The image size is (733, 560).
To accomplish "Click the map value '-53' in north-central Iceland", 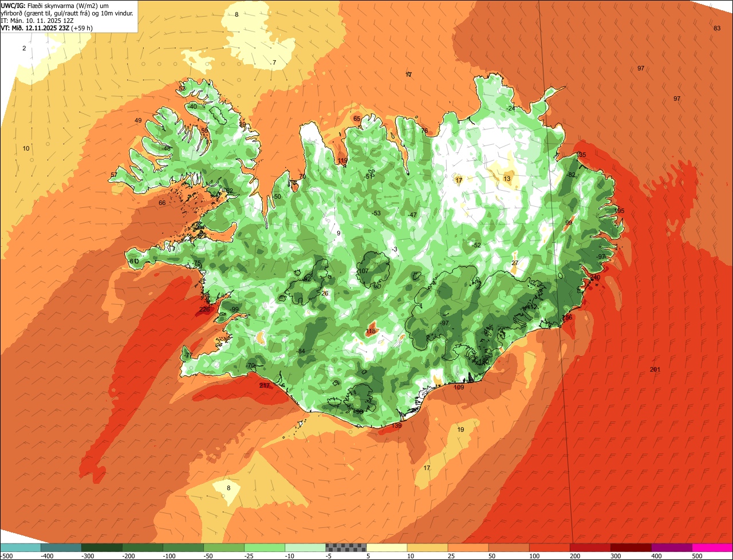I will point(376,213).
